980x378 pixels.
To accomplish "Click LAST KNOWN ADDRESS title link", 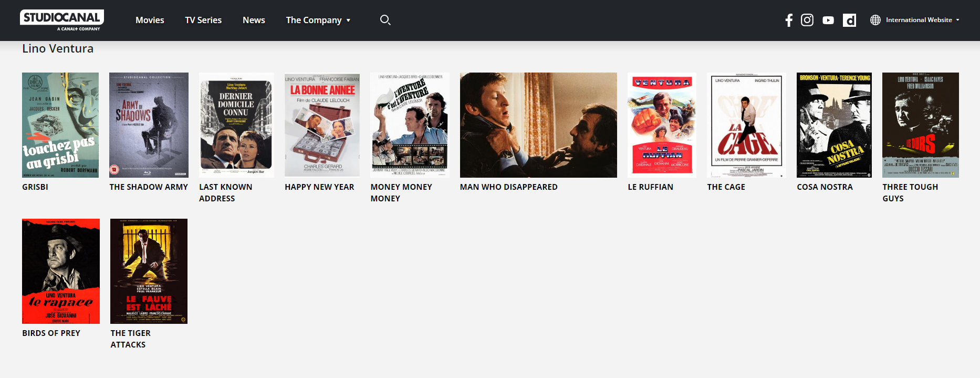I will 226,193.
